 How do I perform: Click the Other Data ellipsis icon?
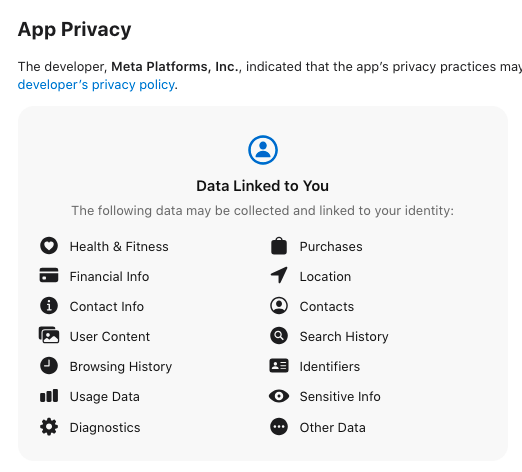pyautogui.click(x=279, y=427)
